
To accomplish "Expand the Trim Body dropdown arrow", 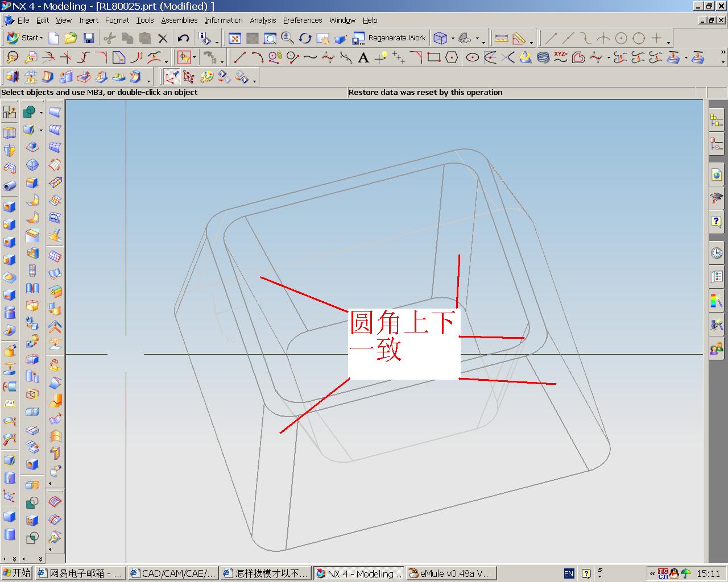I will 41,130.
